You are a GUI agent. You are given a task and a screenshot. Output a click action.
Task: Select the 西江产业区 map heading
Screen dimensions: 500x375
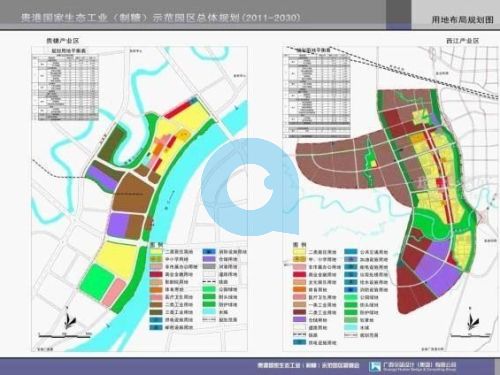[x=463, y=41]
